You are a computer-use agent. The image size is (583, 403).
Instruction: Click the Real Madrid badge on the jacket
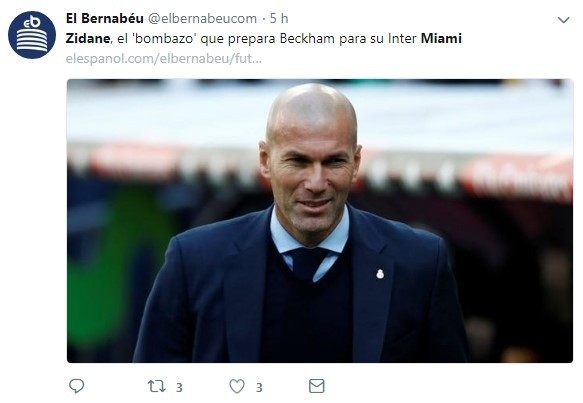coord(380,274)
